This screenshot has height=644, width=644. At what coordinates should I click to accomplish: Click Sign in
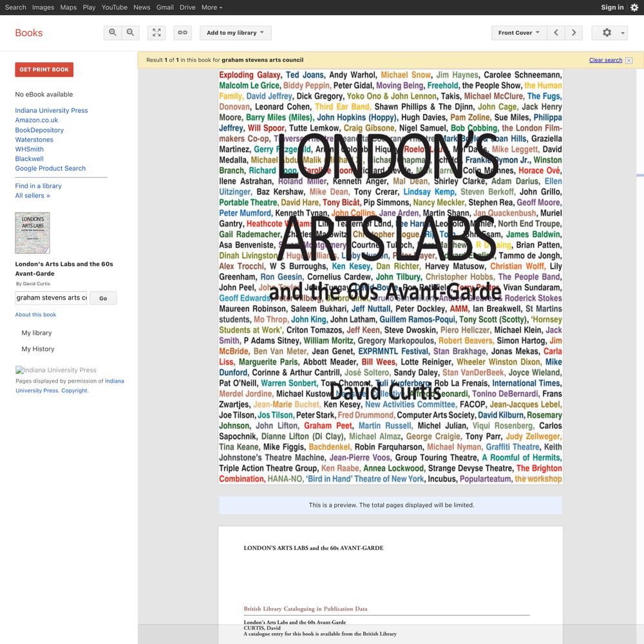coord(612,7)
